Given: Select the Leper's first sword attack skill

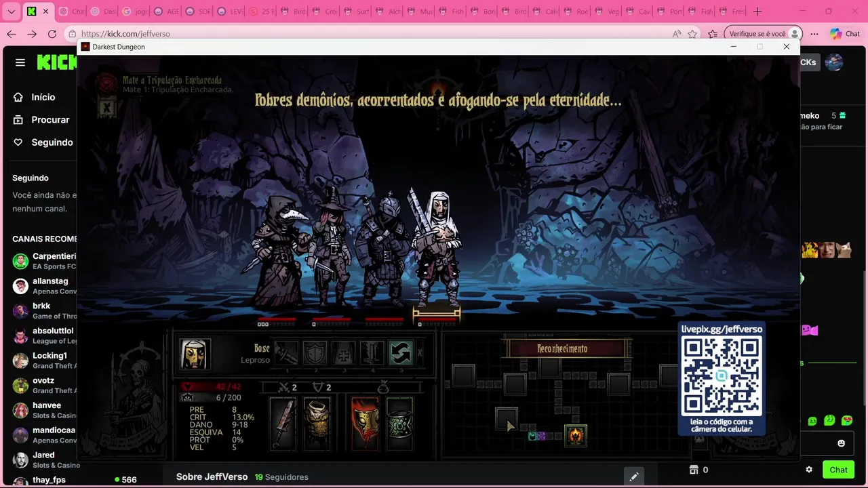Looking at the screenshot, I should coord(286,353).
